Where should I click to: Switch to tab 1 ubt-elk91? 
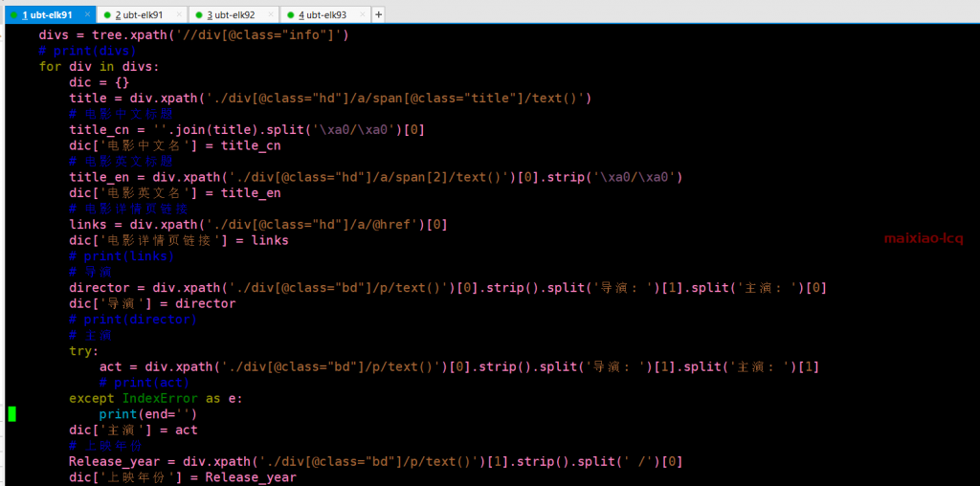[x=46, y=15]
